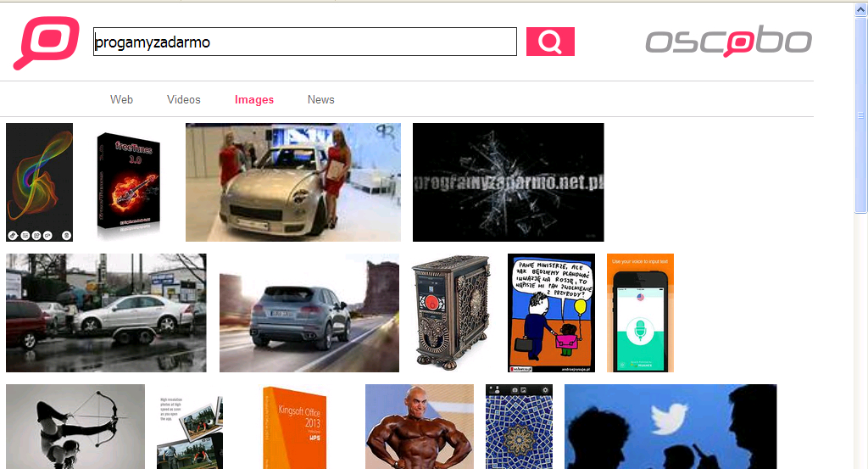Open the silver car on trailer image
868x469 pixels.
(106, 313)
